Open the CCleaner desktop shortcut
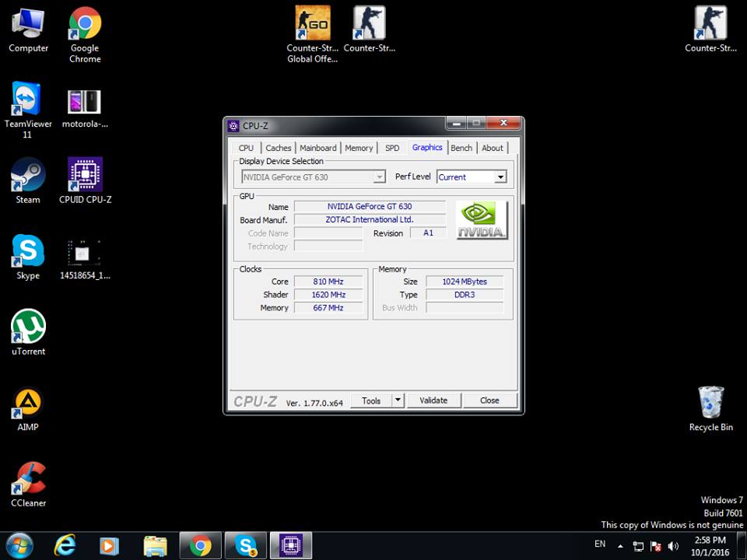This screenshot has height=560, width=747. (28, 479)
